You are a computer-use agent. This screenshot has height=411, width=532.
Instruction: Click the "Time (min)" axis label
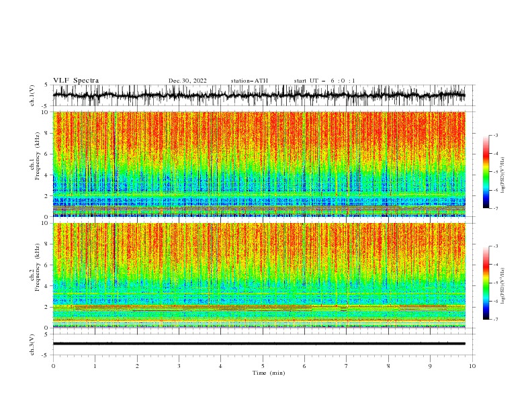(x=269, y=373)
